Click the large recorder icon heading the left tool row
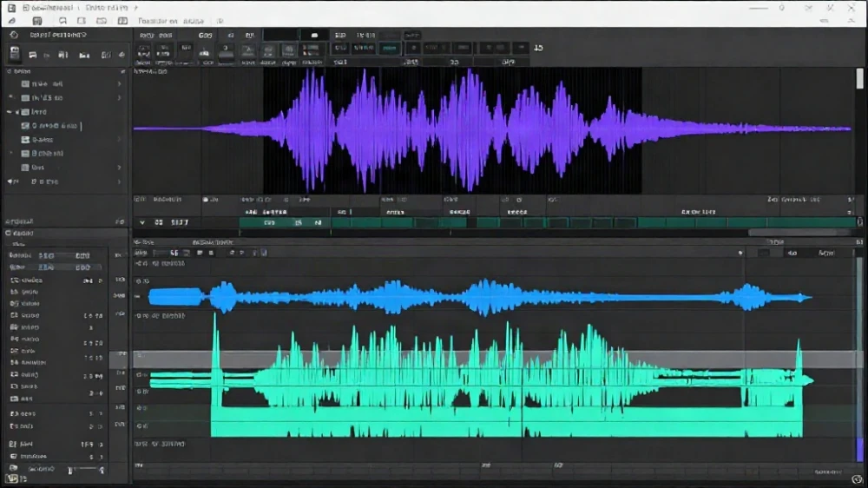Image resolution: width=868 pixels, height=488 pixels. (x=15, y=54)
